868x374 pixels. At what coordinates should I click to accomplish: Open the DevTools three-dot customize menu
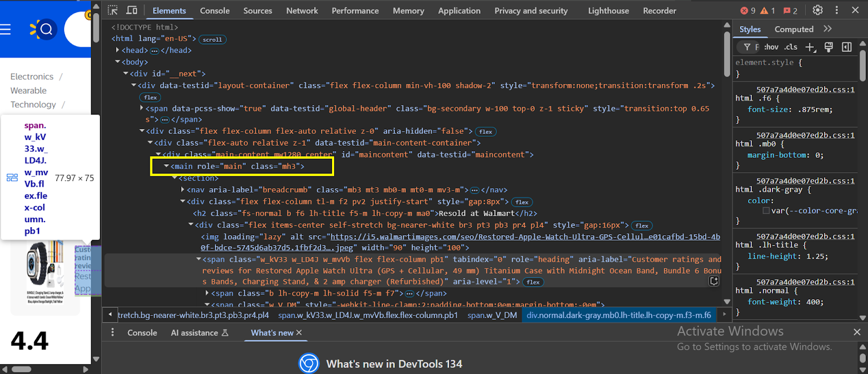tap(837, 10)
